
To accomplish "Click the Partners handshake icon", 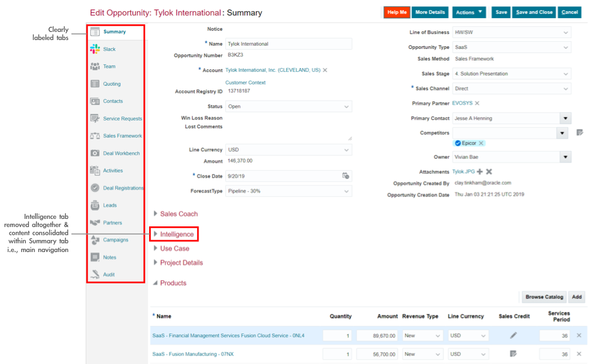I will [95, 223].
